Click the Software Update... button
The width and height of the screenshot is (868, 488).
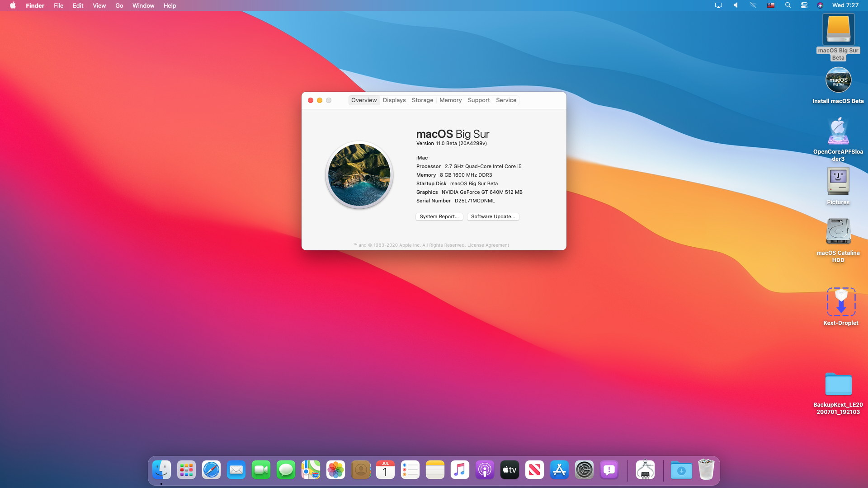tap(493, 217)
